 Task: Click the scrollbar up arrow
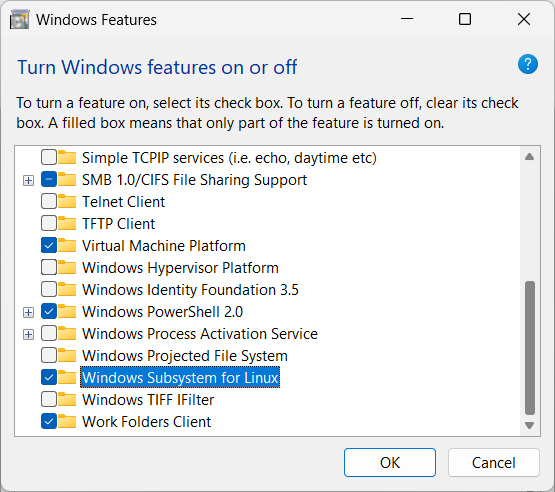pos(529,156)
